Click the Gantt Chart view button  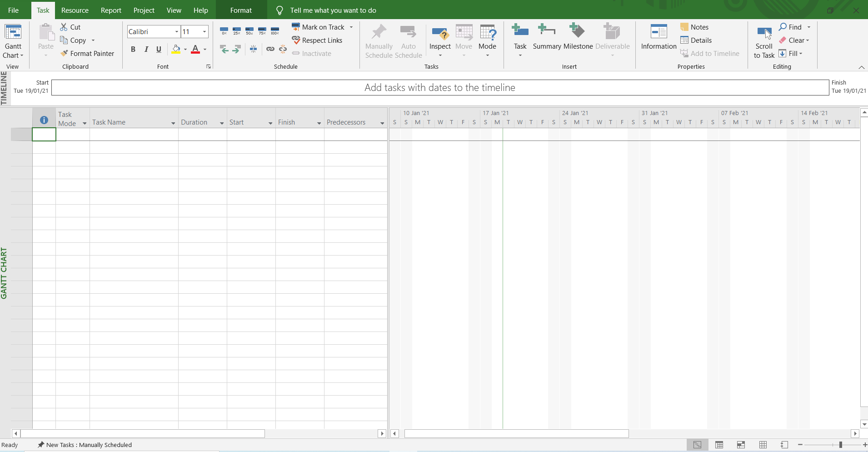pyautogui.click(x=13, y=41)
